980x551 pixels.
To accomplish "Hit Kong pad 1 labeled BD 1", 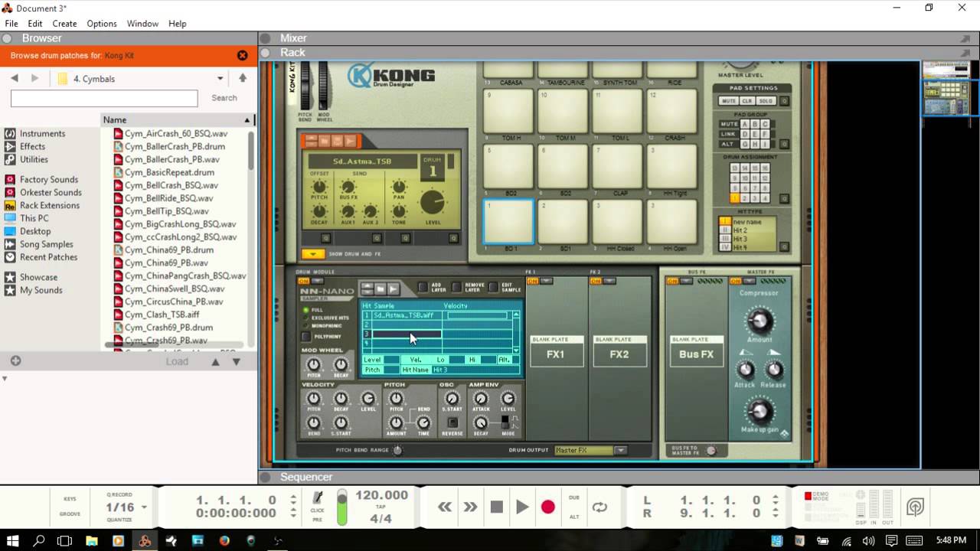I will tap(509, 220).
